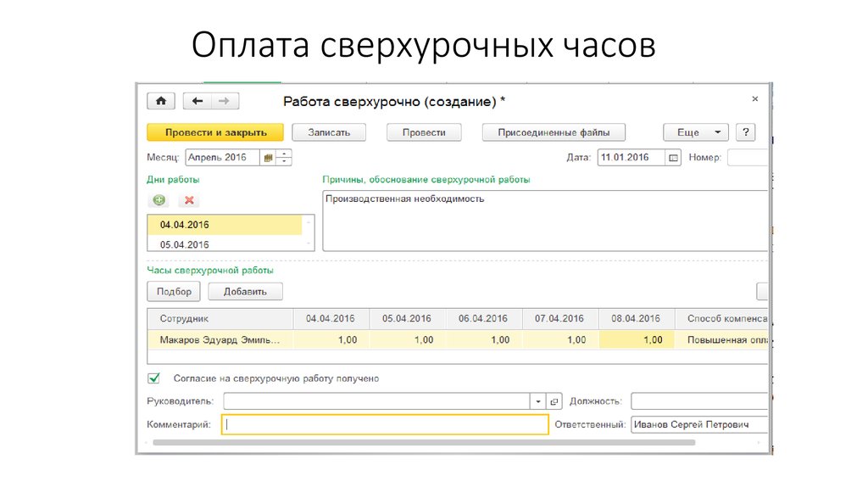Click the Home icon button
This screenshot has height=487, width=868.
click(x=160, y=101)
